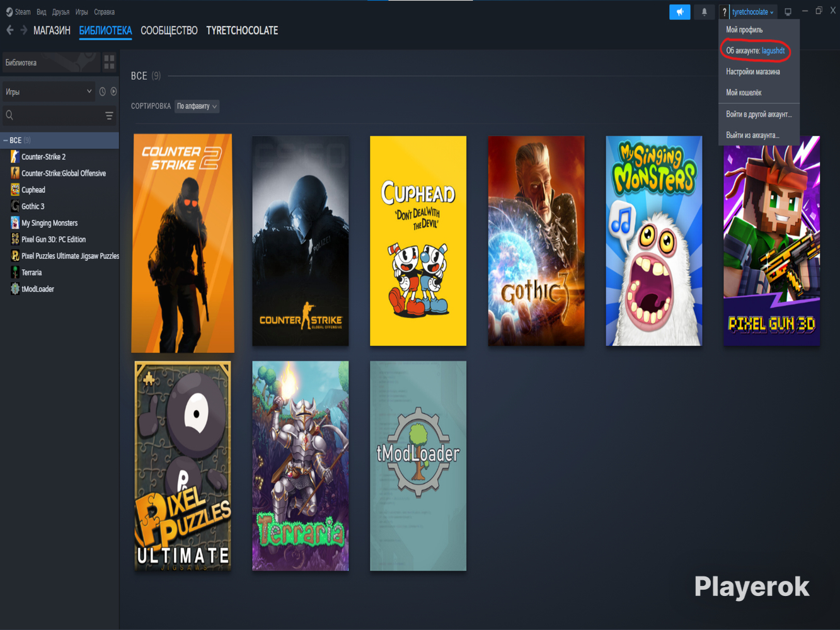Select My Singing Monsters icon in sidebar

15,223
